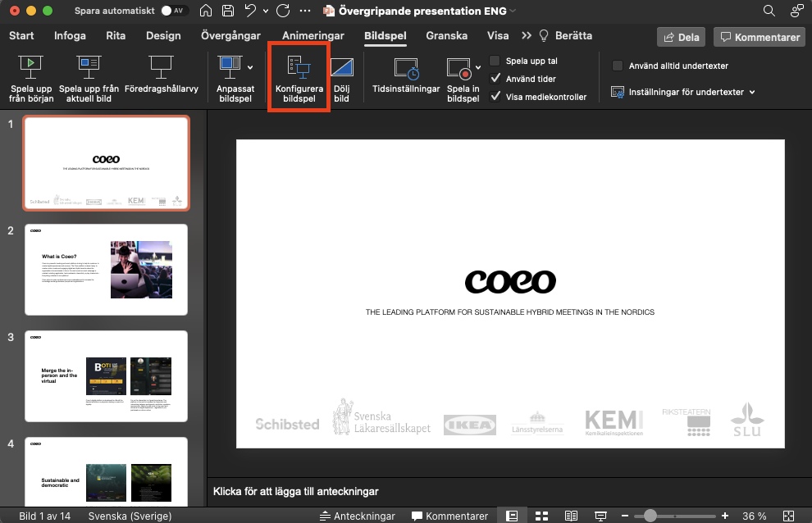The image size is (812, 523).
Task: Search using the magnifier icon
Action: pyautogui.click(x=769, y=11)
